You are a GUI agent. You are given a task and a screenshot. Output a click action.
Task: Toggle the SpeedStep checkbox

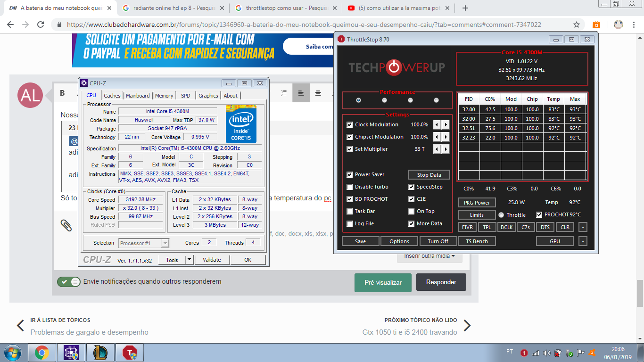412,187
